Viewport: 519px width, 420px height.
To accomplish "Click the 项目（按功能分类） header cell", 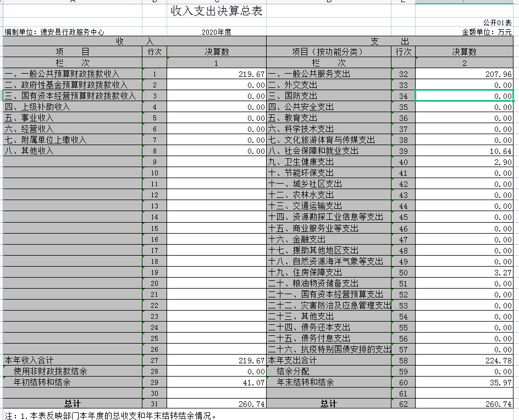I will [x=328, y=52].
